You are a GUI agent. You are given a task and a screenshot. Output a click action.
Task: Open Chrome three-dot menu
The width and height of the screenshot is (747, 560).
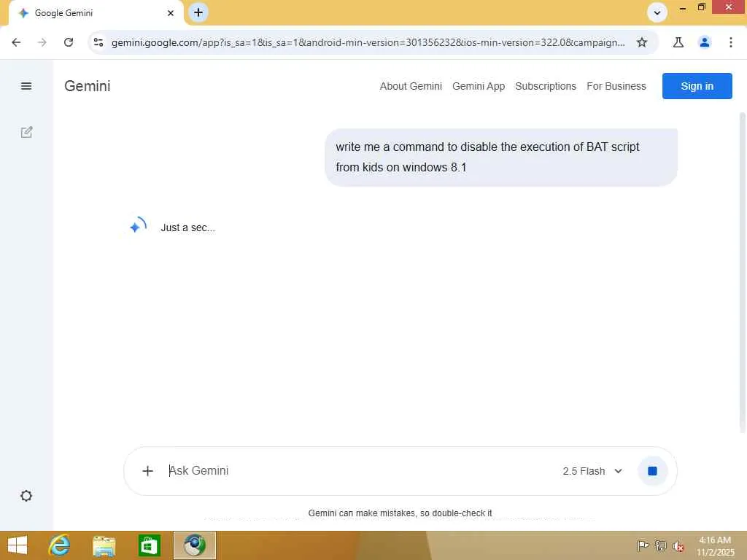coord(730,42)
